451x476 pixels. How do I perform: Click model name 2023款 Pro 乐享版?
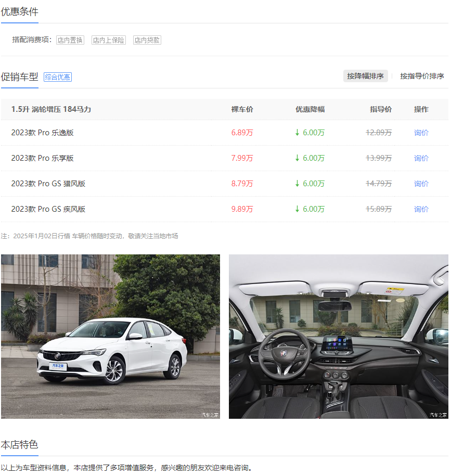43,158
